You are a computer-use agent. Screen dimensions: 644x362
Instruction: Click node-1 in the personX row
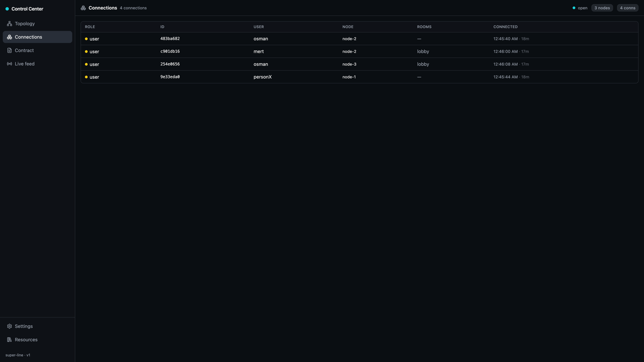[x=349, y=77]
